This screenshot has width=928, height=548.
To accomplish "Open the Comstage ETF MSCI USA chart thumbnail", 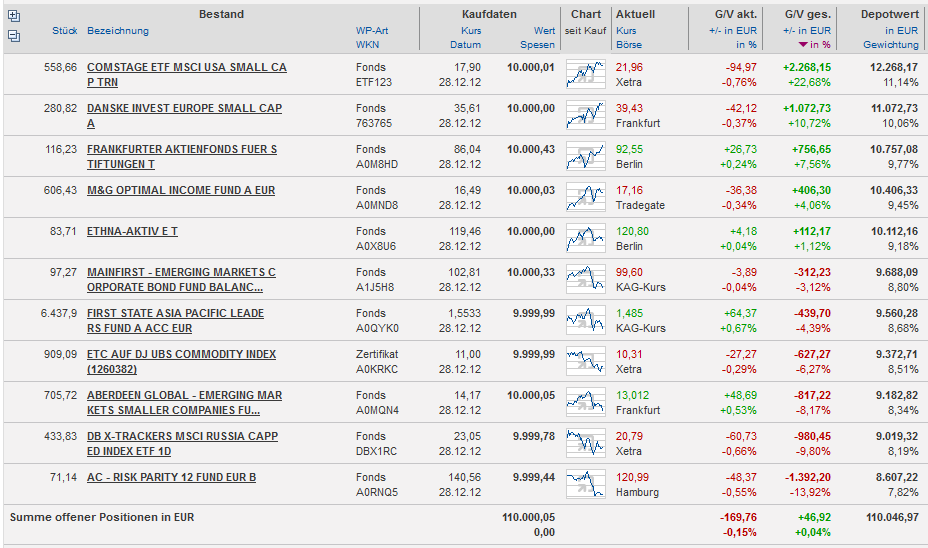I will [x=585, y=74].
